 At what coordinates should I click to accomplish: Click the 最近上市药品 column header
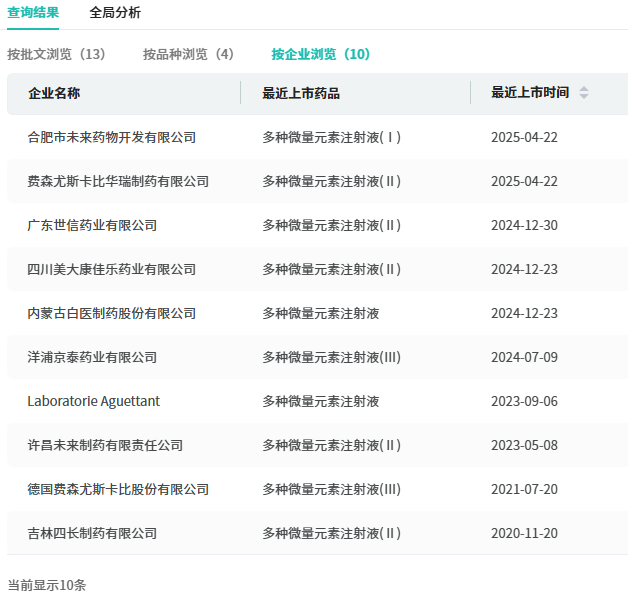click(x=301, y=93)
